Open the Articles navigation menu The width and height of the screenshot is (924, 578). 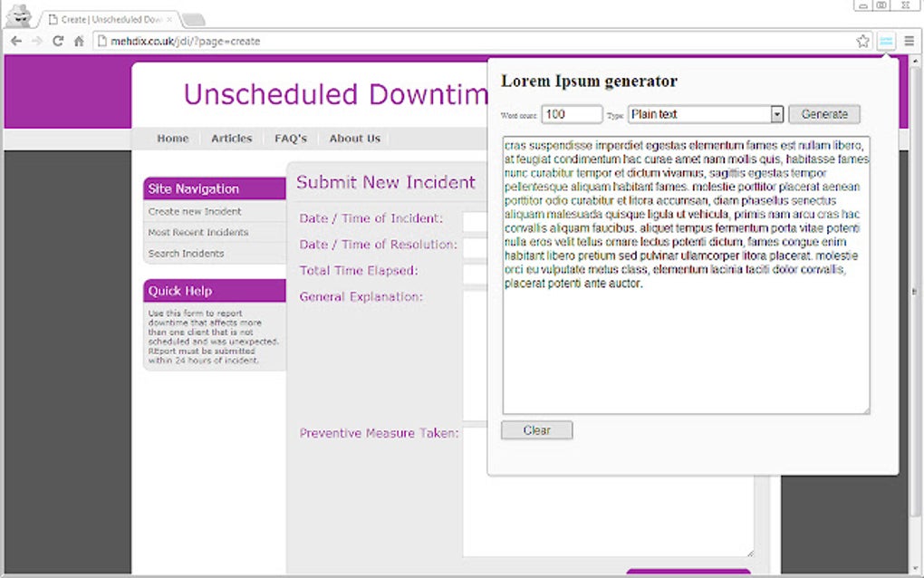(231, 138)
